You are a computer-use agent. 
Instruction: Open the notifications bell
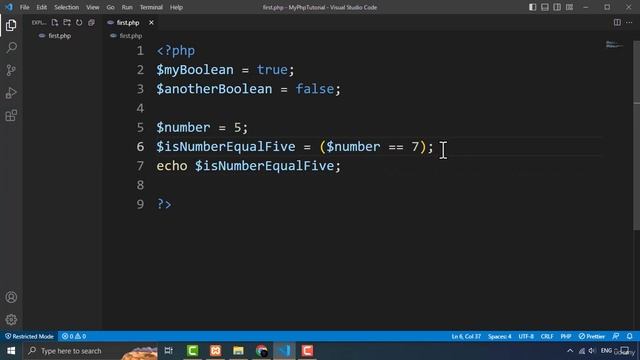point(630,336)
